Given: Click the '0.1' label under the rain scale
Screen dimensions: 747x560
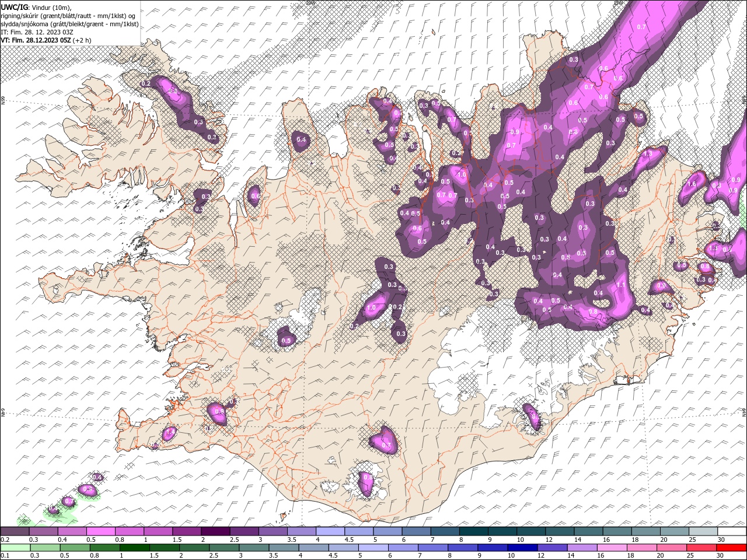Looking at the screenshot, I should 5,556.
